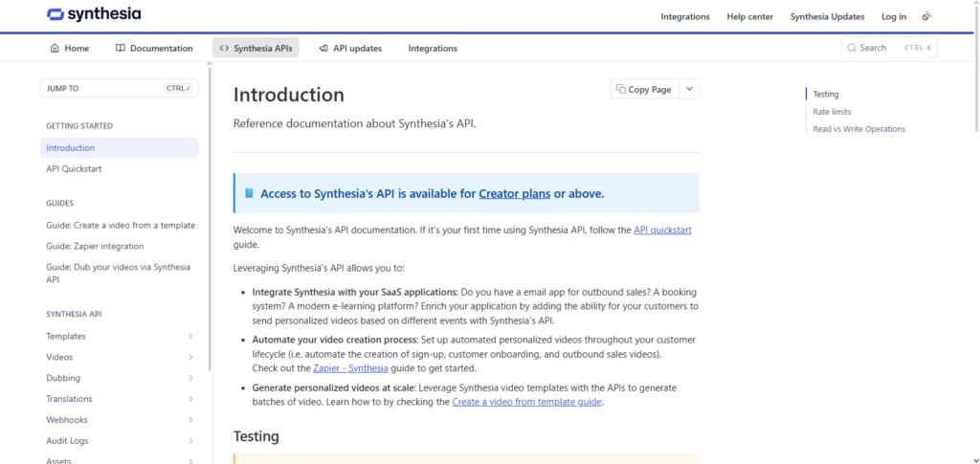This screenshot has width=980, height=464.
Task: Expand the Templates chevron
Action: pos(190,336)
